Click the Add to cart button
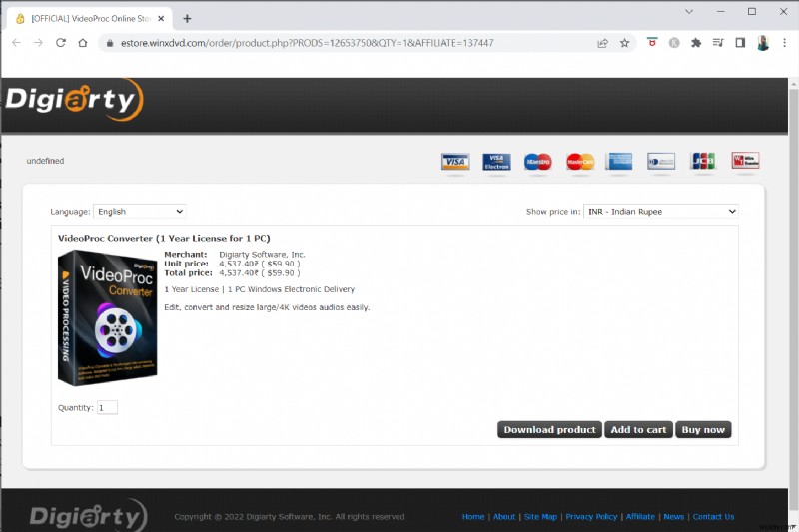Image resolution: width=799 pixels, height=532 pixels. [x=638, y=429]
